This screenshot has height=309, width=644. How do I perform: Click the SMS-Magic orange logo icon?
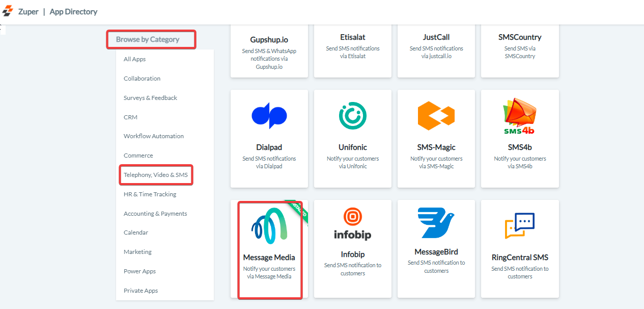coord(436,116)
